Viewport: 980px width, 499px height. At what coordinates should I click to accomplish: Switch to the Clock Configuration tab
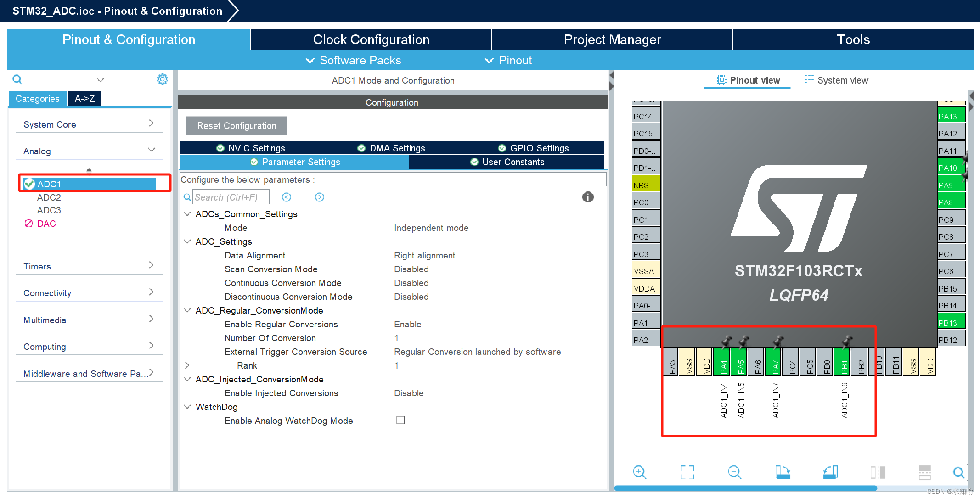(371, 39)
